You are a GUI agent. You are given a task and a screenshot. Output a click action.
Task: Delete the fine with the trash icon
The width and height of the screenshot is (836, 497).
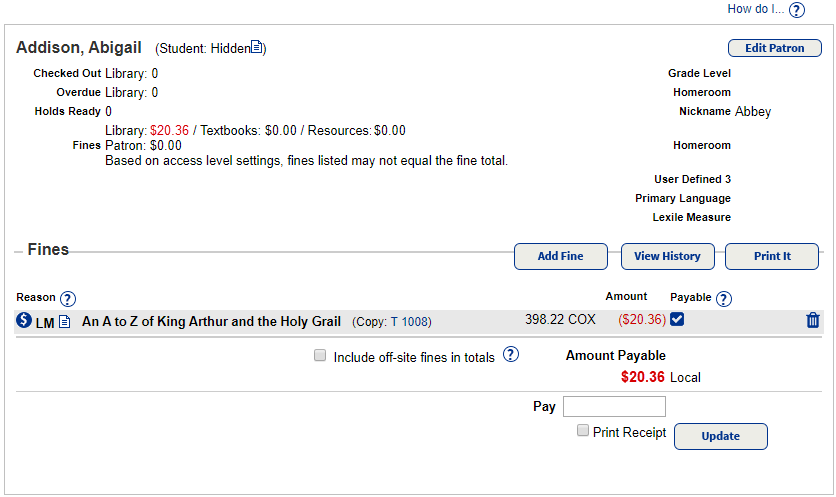pyautogui.click(x=812, y=320)
